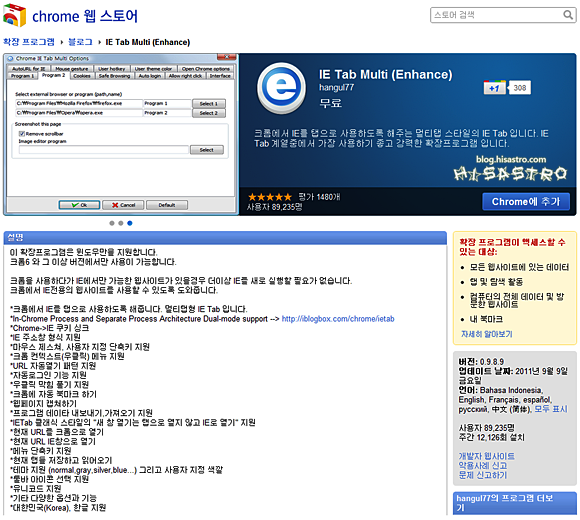580x520 pixels.
Task: Click the 설명 section header
Action: pyautogui.click(x=225, y=237)
